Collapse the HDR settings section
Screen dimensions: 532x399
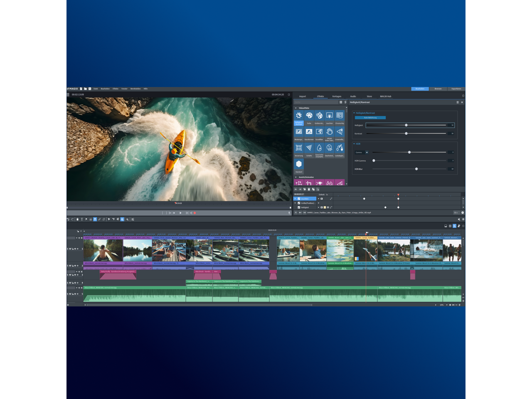tap(354, 144)
